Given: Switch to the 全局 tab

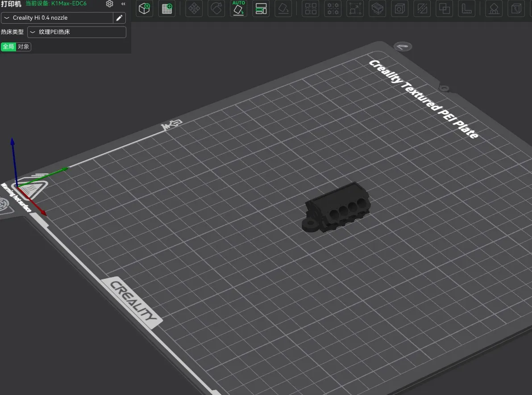Looking at the screenshot, I should (8, 46).
